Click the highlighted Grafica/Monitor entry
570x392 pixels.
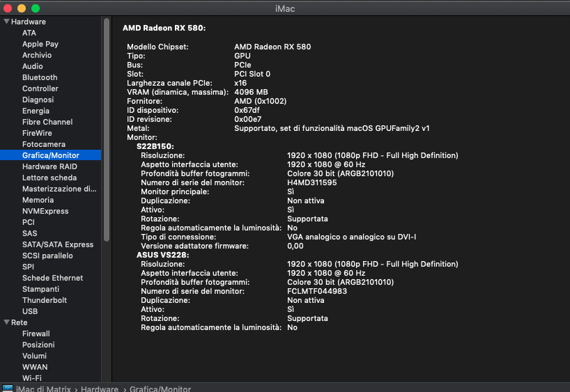tap(51, 155)
